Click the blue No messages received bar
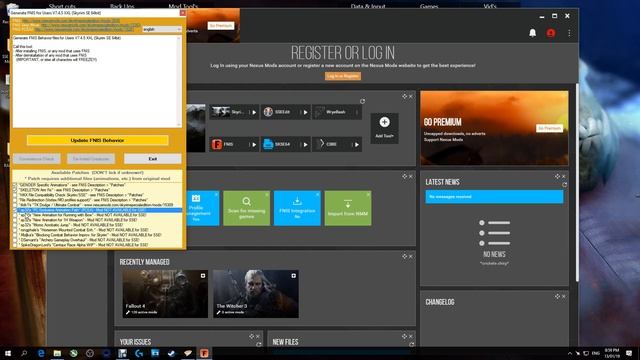The height and width of the screenshot is (360, 640). click(x=494, y=197)
